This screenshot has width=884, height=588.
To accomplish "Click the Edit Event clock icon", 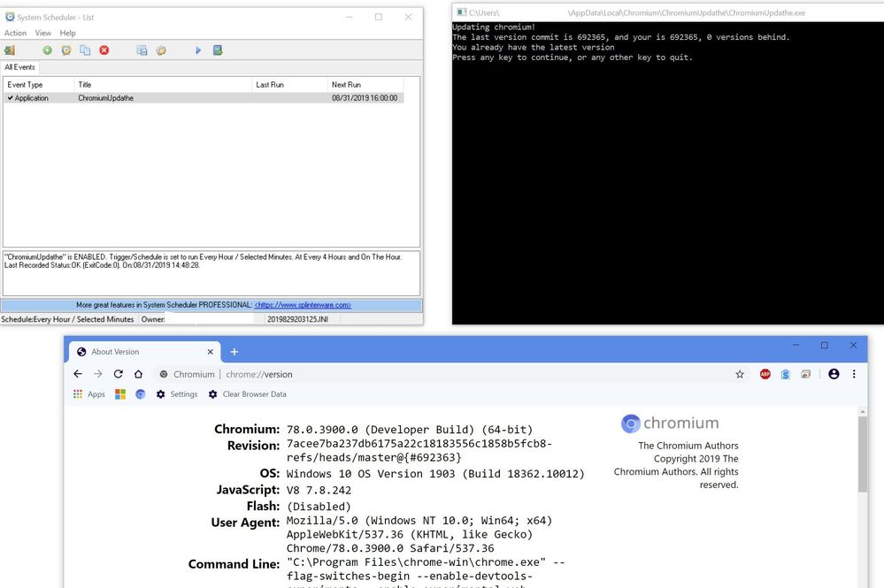I will 66,50.
